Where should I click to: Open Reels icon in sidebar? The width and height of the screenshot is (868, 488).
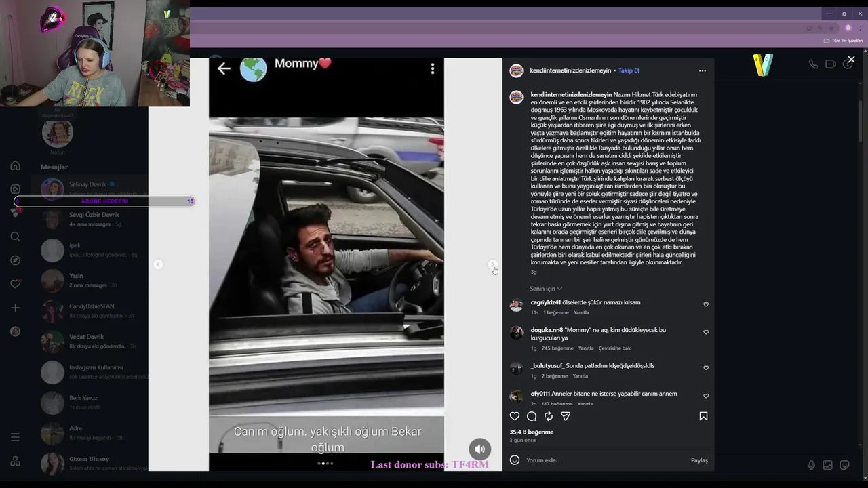(x=15, y=189)
